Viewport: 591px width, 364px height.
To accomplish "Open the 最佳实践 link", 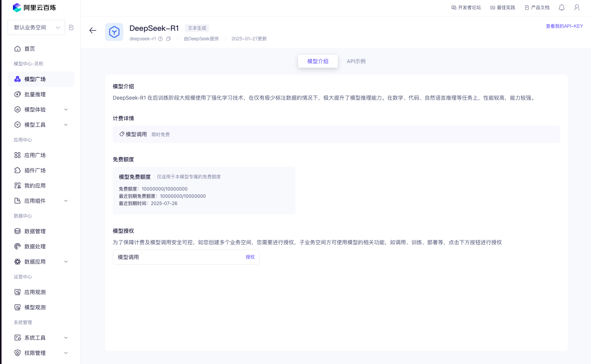I will (x=503, y=8).
